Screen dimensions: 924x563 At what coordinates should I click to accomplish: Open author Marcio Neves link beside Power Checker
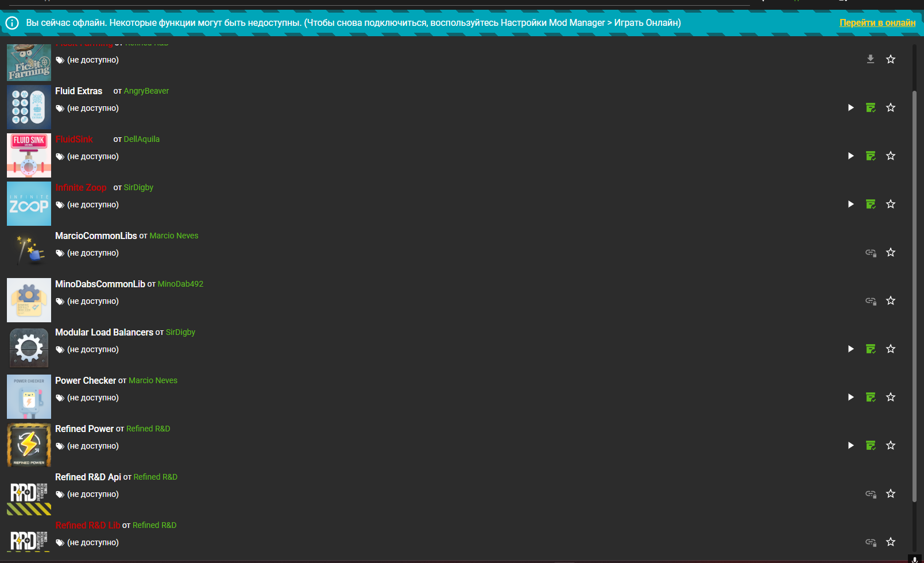153,380
